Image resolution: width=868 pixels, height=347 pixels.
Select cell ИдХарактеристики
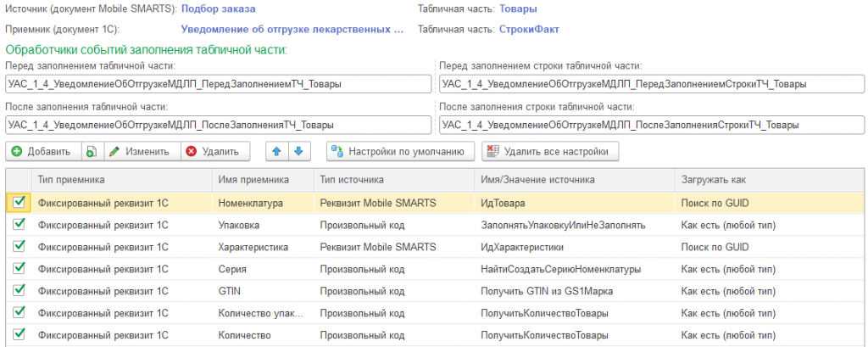pos(575,247)
